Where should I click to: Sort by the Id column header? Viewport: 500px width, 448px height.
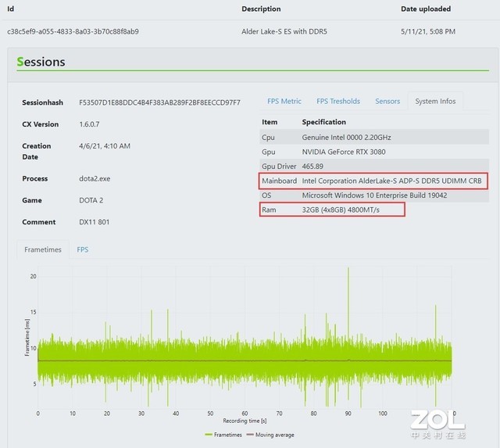tap(11, 9)
